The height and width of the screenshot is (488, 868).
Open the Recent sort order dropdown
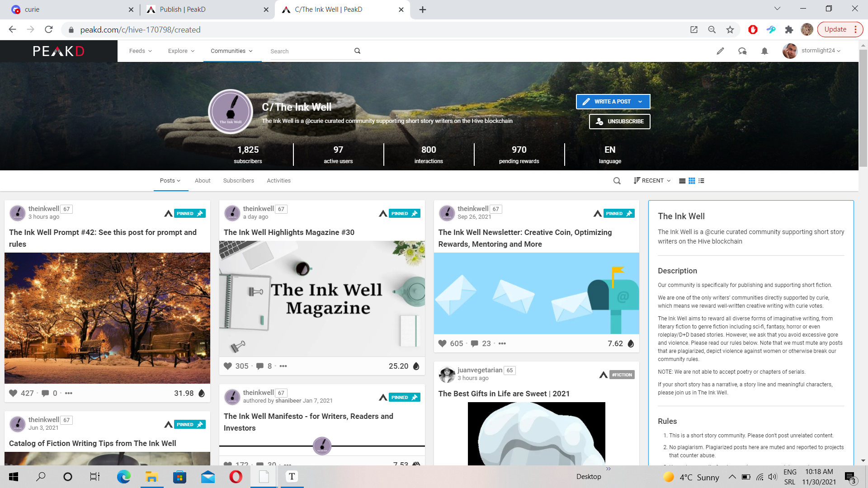coord(652,181)
